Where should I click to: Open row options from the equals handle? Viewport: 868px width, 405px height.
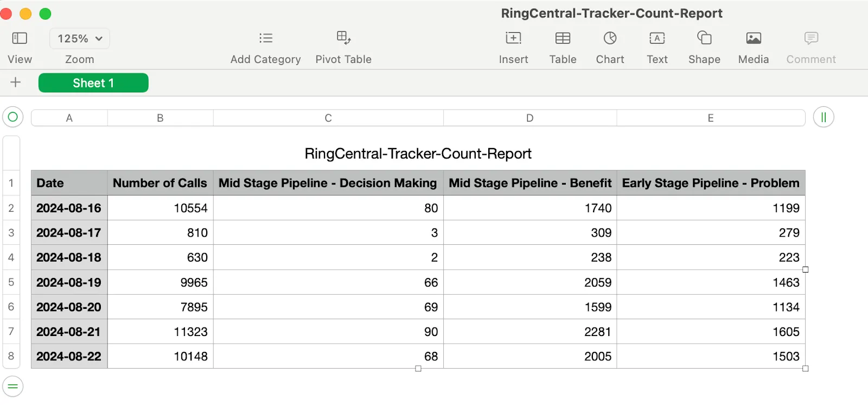(x=12, y=386)
